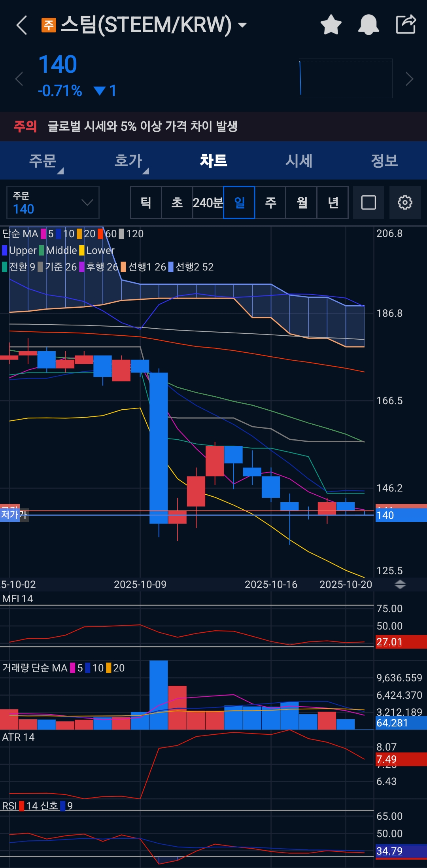Open price alert bell icon
Viewport: 427px width, 868px height.
pyautogui.click(x=368, y=25)
